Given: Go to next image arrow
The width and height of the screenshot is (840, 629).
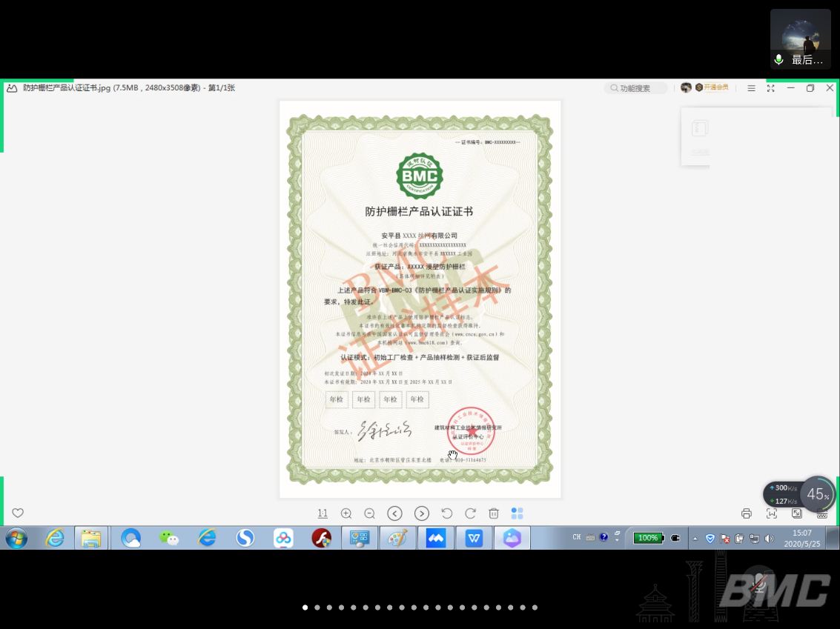Looking at the screenshot, I should pos(422,513).
